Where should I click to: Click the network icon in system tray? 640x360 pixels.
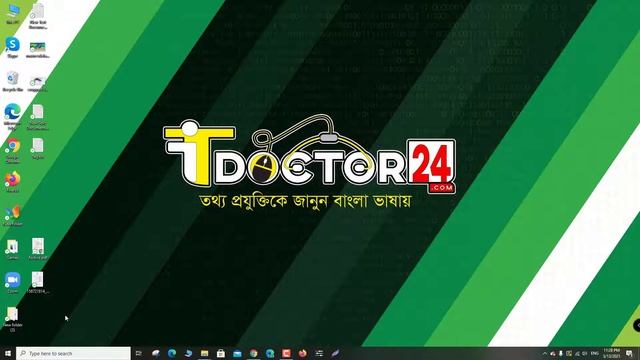[x=577, y=353]
